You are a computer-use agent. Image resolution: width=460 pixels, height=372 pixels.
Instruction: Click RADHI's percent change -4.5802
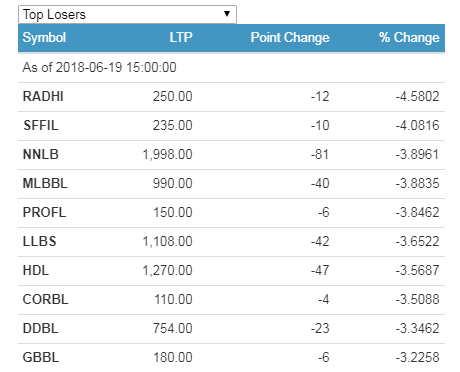tap(418, 97)
